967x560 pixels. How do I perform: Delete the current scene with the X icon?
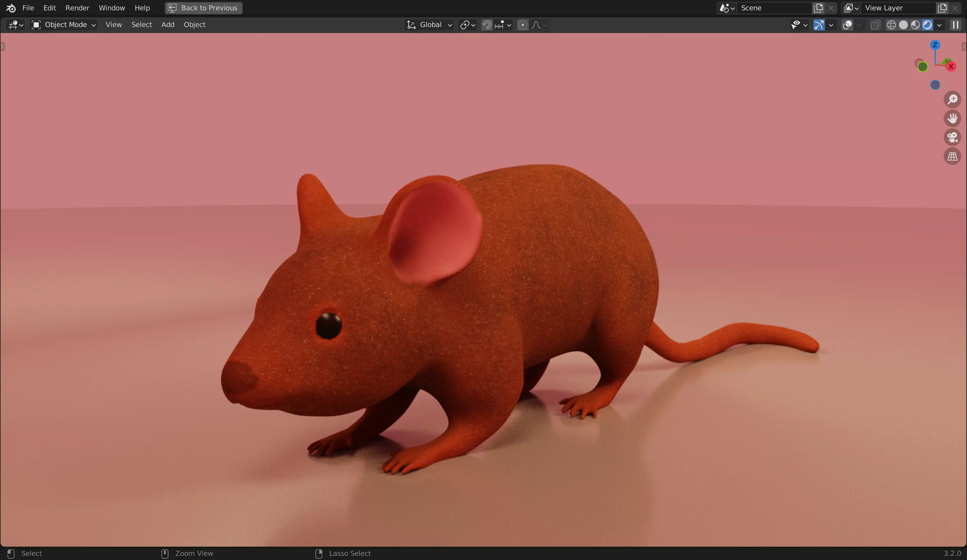click(x=831, y=8)
